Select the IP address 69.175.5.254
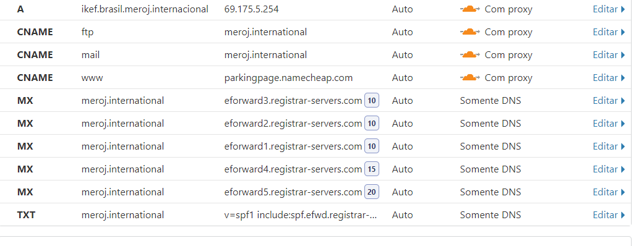Viewport: 644px width, 246px height. pyautogui.click(x=251, y=9)
